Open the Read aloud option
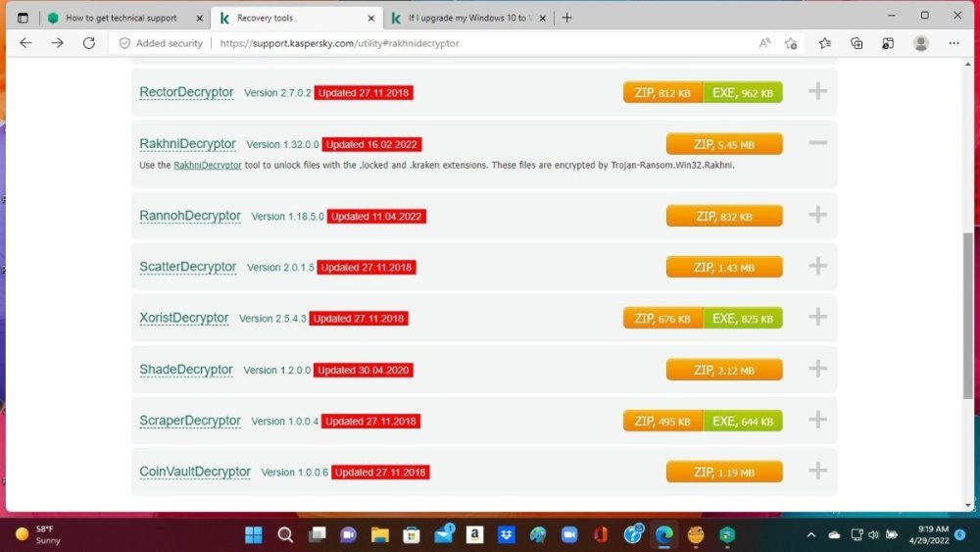The height and width of the screenshot is (552, 980). pyautogui.click(x=764, y=43)
